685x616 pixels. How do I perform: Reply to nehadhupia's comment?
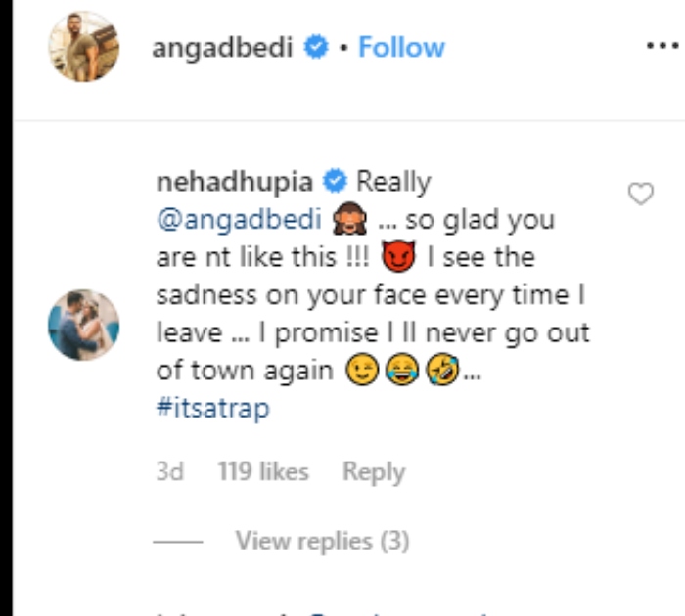point(373,472)
